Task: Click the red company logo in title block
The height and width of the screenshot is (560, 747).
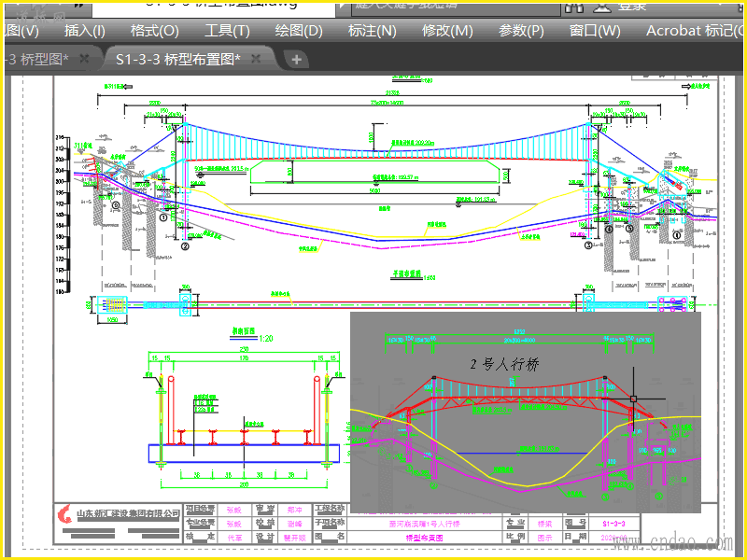Action: (64, 513)
